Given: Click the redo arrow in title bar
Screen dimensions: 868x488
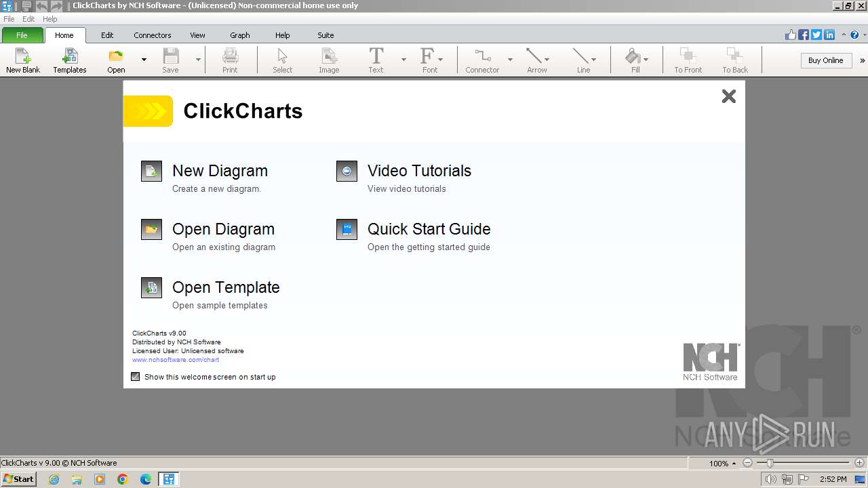Looking at the screenshot, I should [56, 5].
